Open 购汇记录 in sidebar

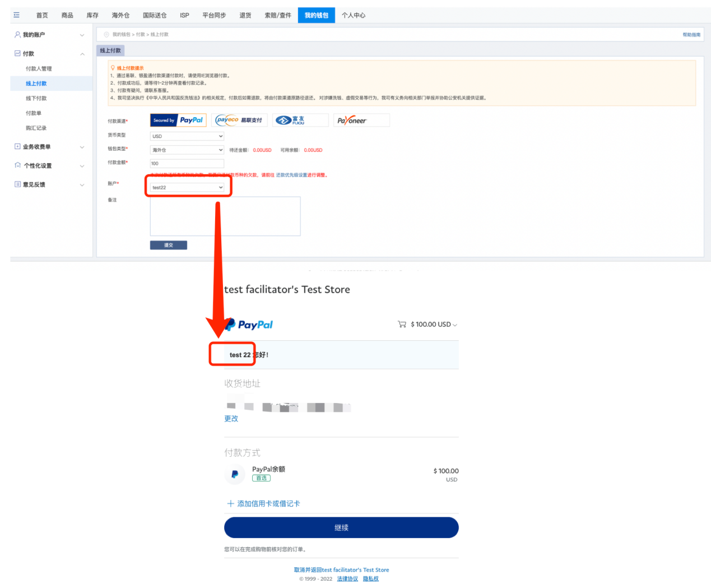[x=36, y=128]
